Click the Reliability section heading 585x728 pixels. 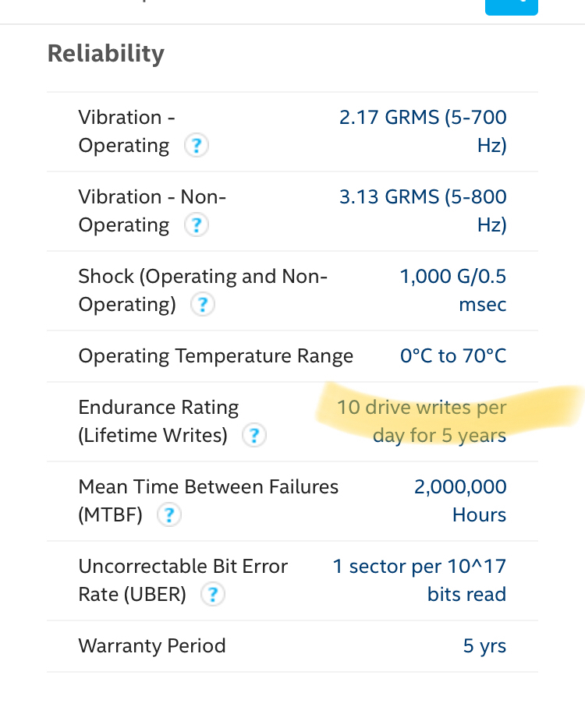click(x=106, y=54)
